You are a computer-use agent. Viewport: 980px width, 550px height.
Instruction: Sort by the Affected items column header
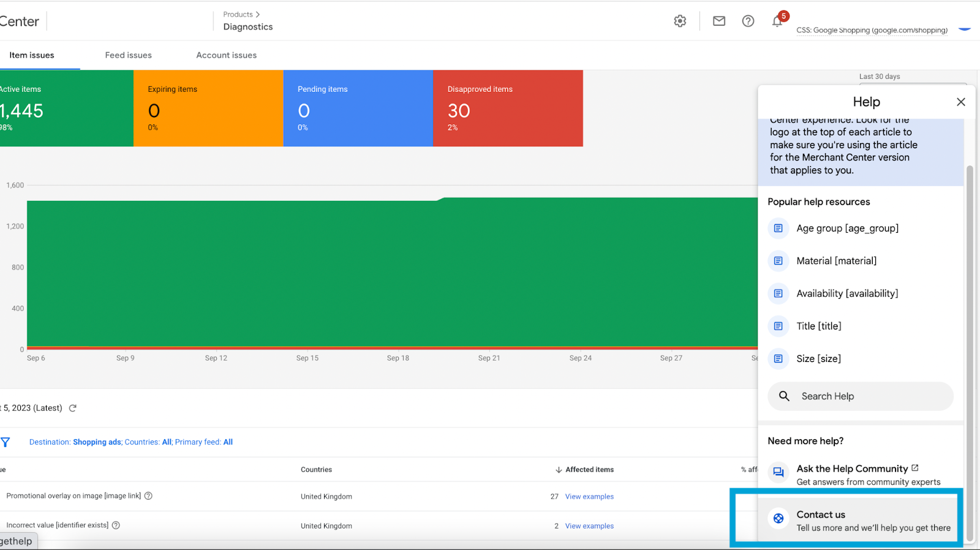coord(589,470)
